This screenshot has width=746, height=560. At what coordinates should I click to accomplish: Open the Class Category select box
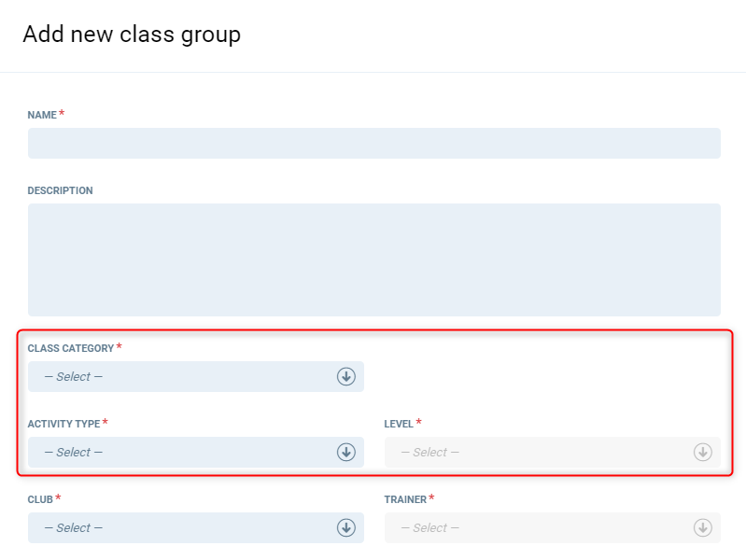click(x=182, y=376)
